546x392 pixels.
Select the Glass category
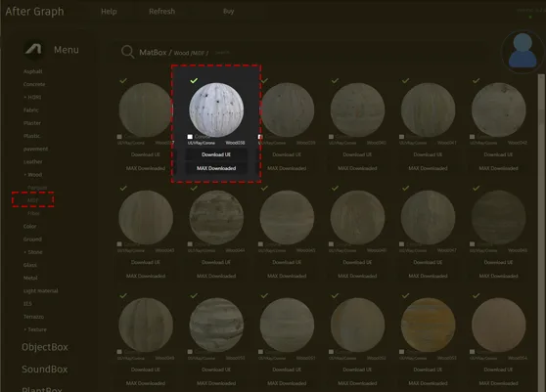coord(30,265)
